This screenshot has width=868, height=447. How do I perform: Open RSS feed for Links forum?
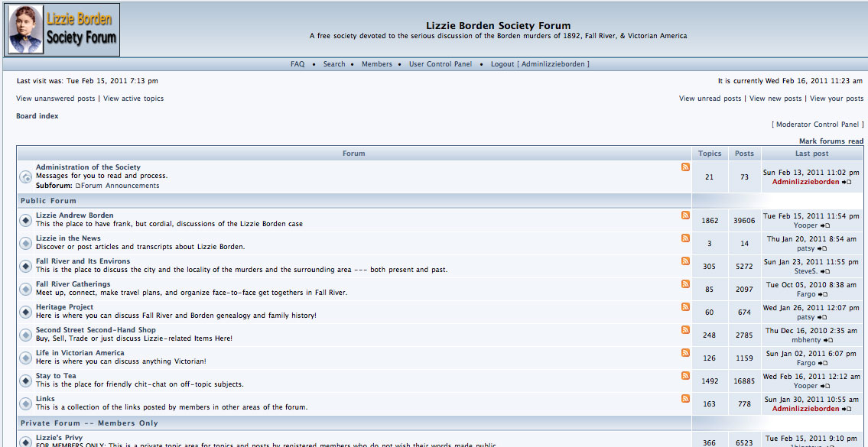pyautogui.click(x=685, y=399)
